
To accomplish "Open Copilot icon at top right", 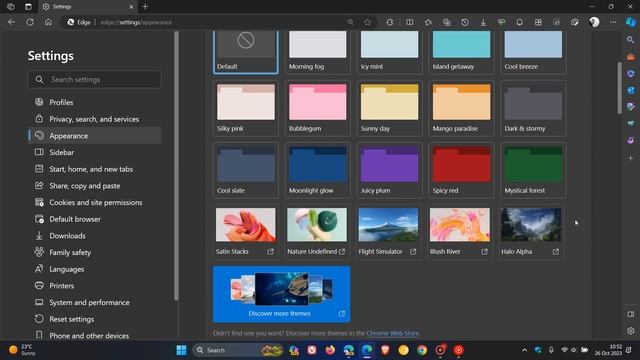I will click(x=631, y=22).
